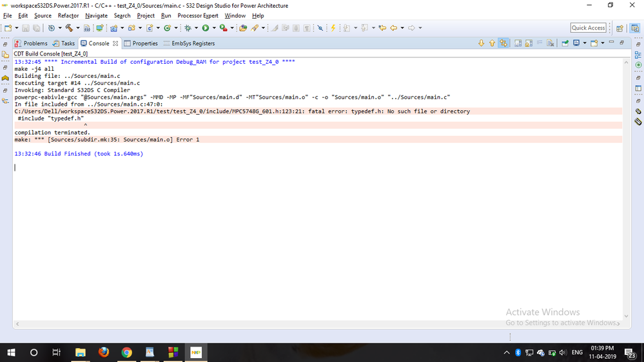Click the console vertical scrollbar down arrow
644x362 pixels.
point(627,316)
